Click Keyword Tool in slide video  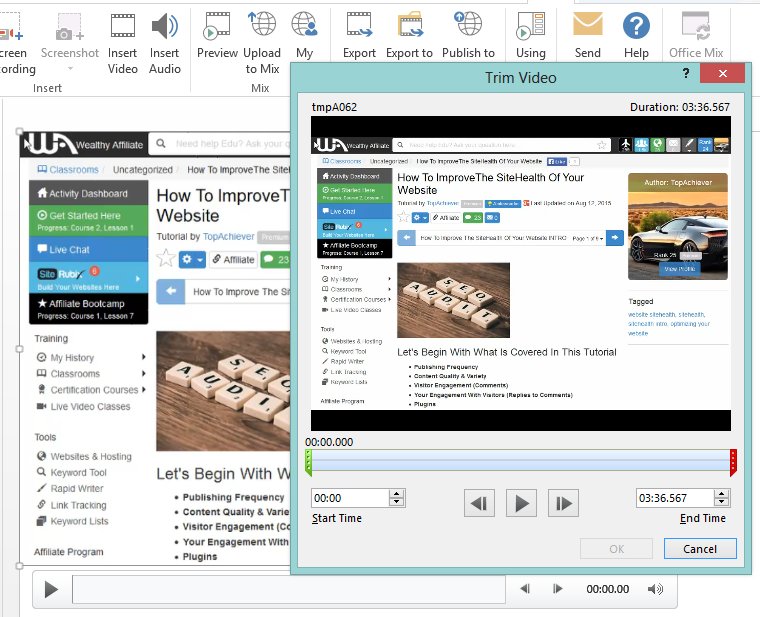click(x=72, y=472)
